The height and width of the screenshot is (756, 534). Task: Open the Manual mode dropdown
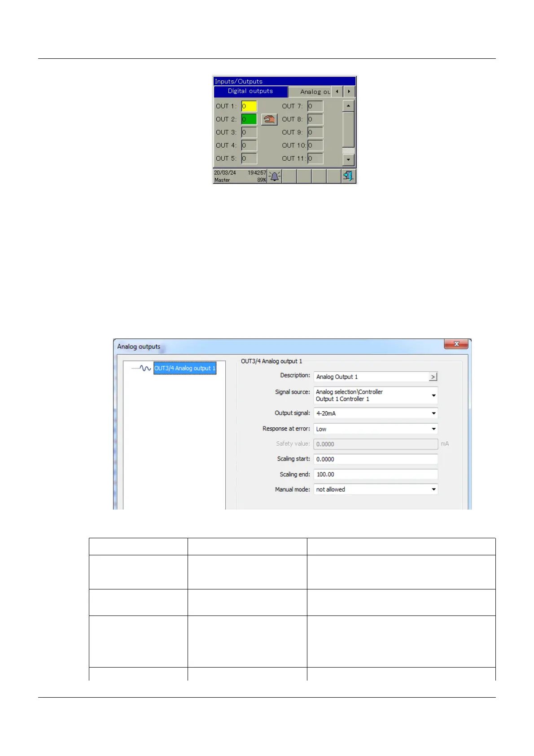[x=376, y=489]
